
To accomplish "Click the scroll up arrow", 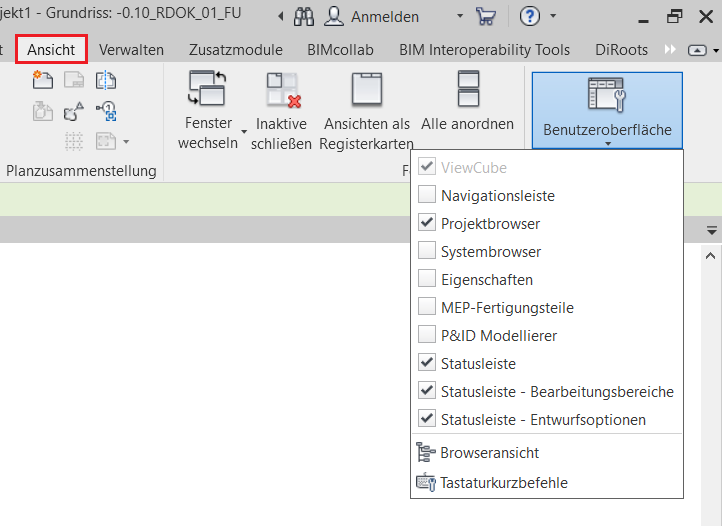I will click(710, 256).
